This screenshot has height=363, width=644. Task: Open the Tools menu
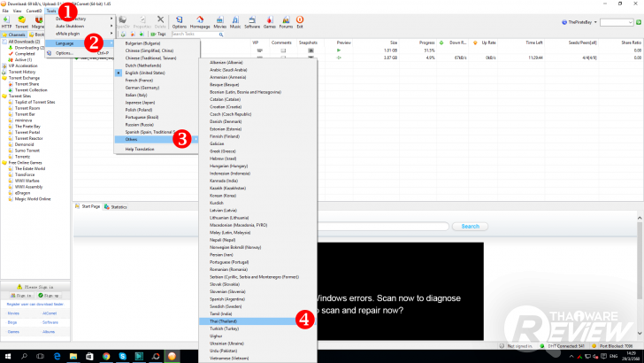51,12
